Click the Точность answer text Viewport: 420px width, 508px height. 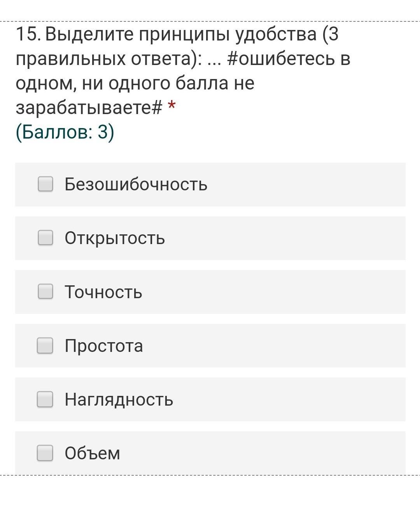tap(103, 292)
